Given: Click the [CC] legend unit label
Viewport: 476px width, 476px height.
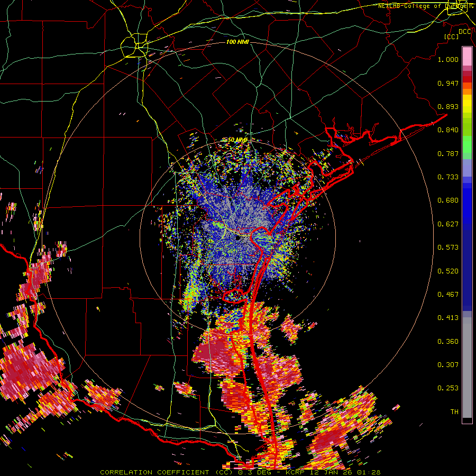Looking at the screenshot, I should [451, 36].
